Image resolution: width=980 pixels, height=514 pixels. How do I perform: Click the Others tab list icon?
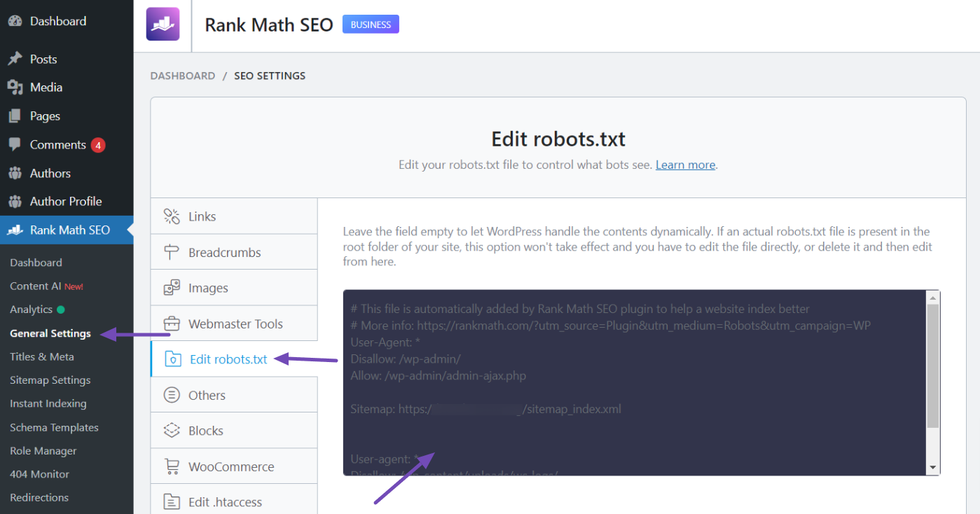(x=172, y=395)
